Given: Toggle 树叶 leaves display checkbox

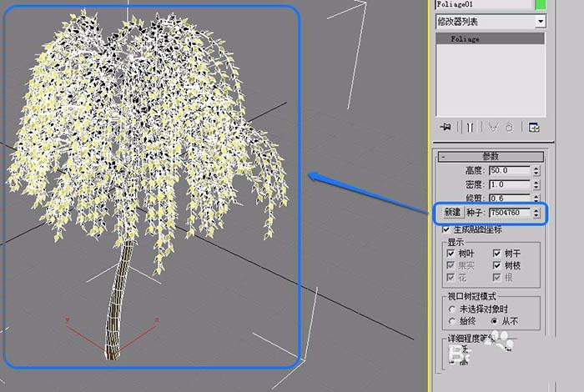Looking at the screenshot, I should click(451, 254).
